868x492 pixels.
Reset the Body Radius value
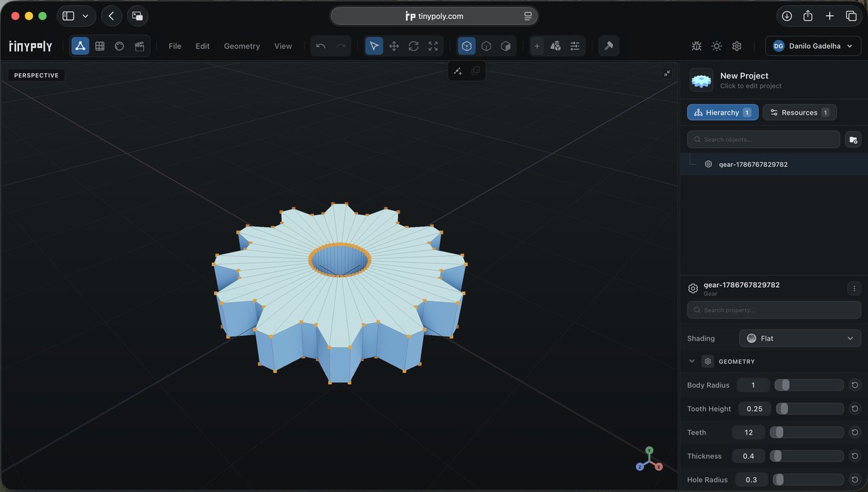pos(855,385)
